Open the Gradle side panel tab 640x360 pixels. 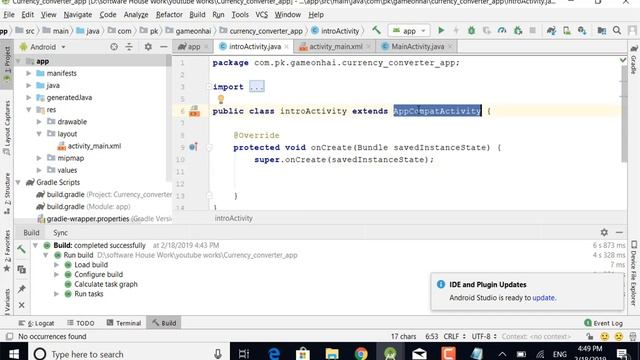pos(633,60)
